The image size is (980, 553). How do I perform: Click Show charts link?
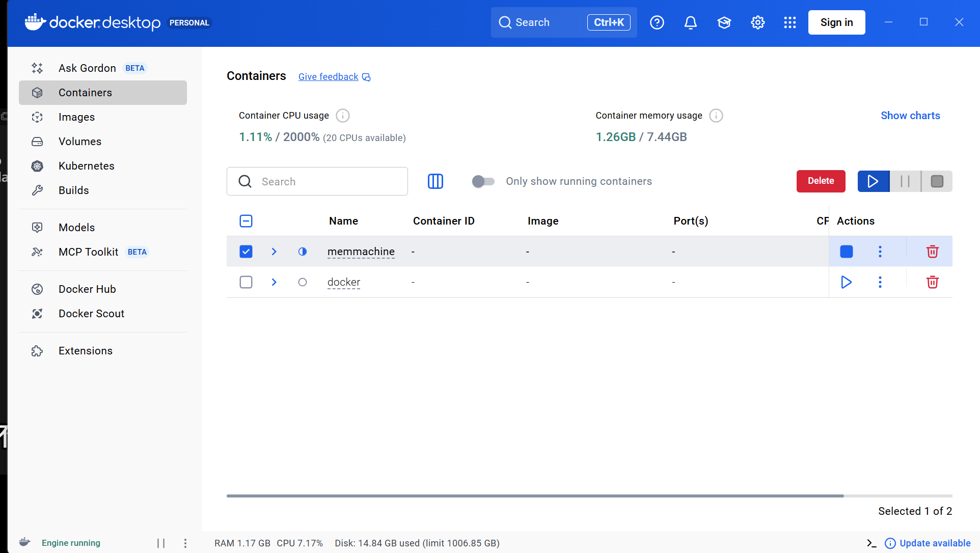[x=910, y=116]
